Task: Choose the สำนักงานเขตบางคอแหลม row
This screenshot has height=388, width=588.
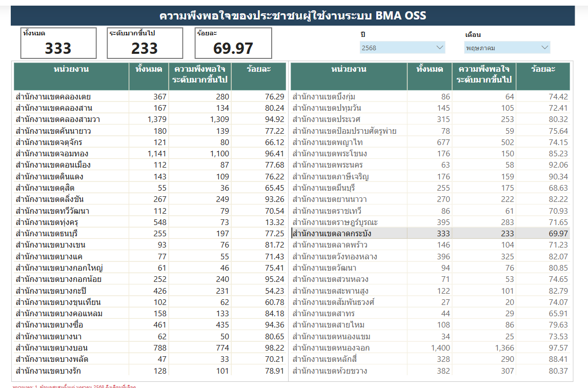Action: point(150,313)
